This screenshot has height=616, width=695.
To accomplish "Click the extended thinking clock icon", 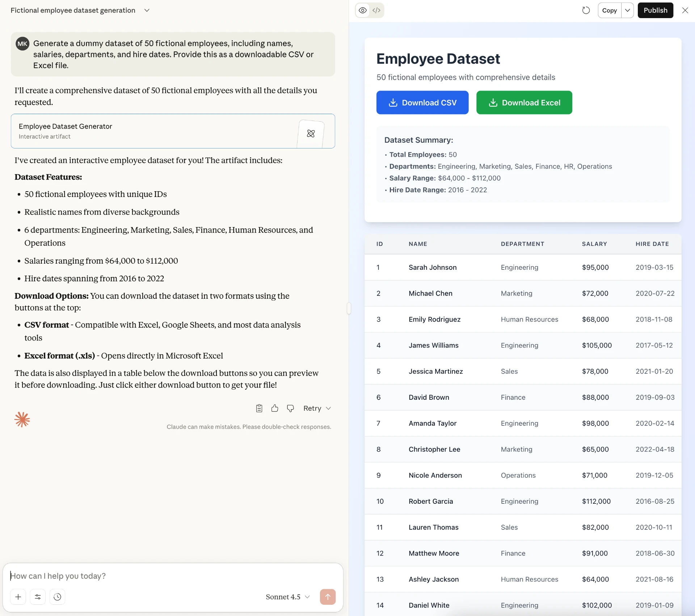I will pyautogui.click(x=57, y=597).
